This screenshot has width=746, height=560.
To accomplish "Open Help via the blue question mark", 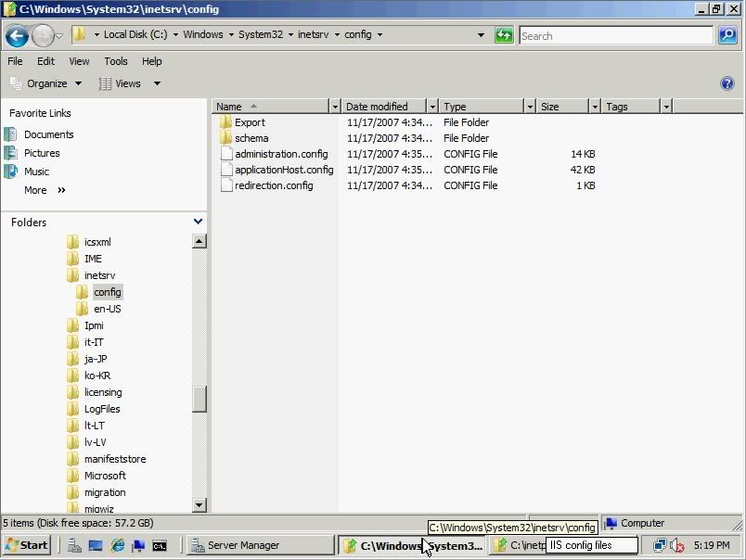I will [x=727, y=83].
